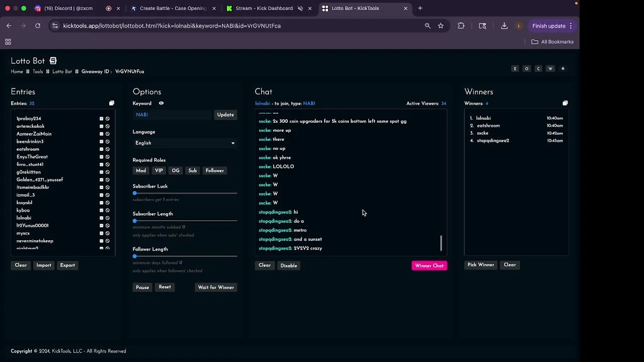The height and width of the screenshot is (362, 644).
Task: Go to Tools in the breadcrumb
Action: coord(38,71)
